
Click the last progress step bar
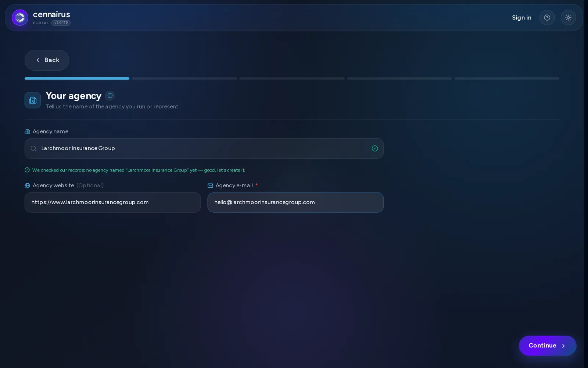click(507, 78)
